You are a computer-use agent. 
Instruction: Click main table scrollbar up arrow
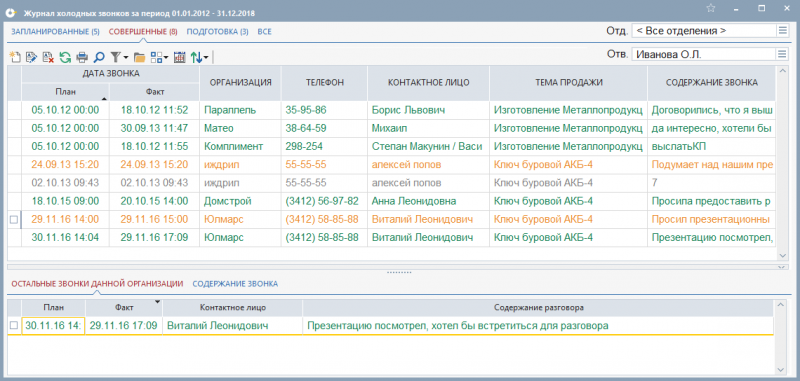tap(782, 72)
